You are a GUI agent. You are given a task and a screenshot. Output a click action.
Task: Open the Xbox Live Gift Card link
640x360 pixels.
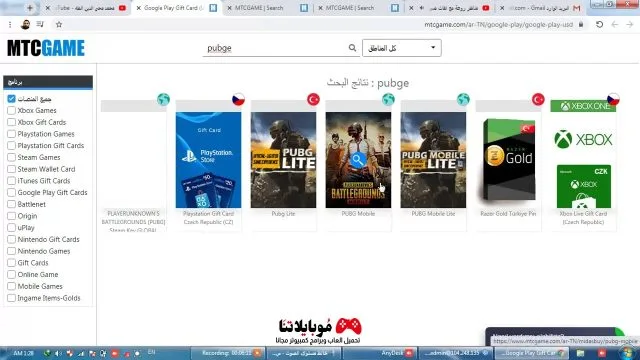[x=583, y=218]
